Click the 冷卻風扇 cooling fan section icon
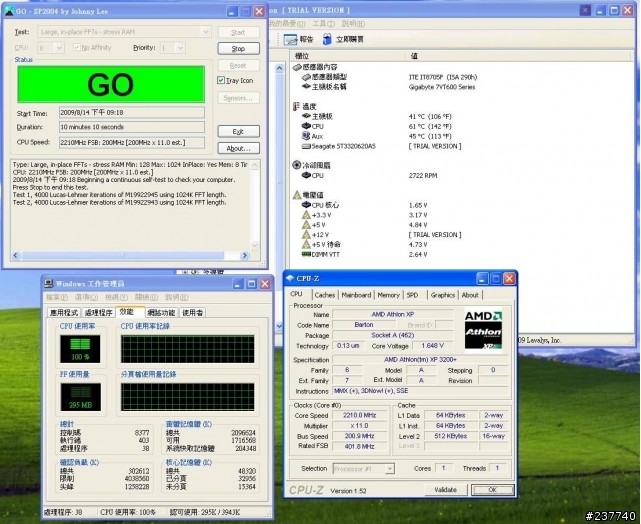Image resolution: width=641 pixels, height=524 pixels. click(297, 165)
